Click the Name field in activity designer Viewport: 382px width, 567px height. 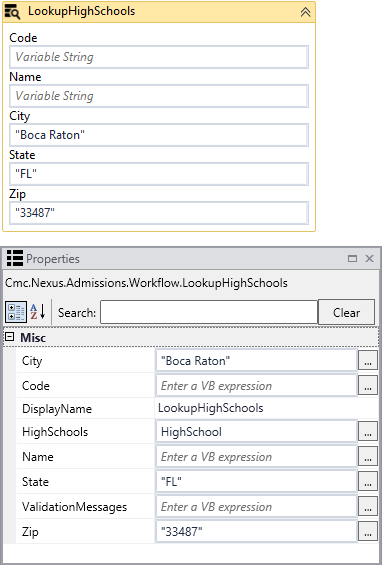[x=159, y=96]
